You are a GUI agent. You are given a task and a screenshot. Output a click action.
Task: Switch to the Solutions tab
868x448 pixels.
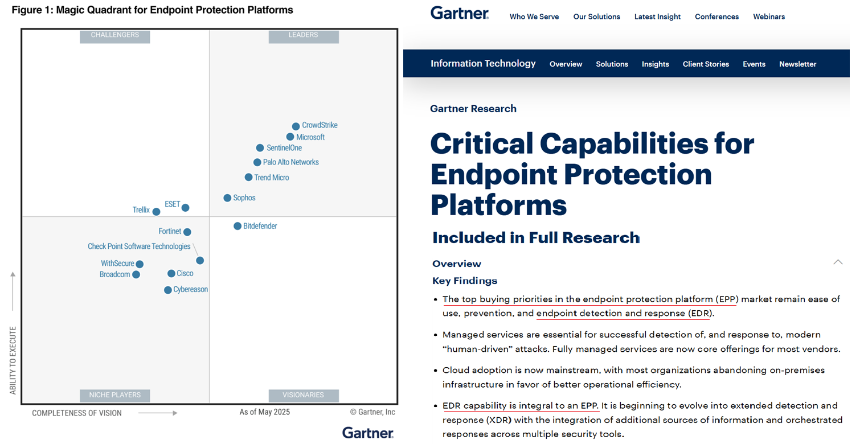(612, 64)
